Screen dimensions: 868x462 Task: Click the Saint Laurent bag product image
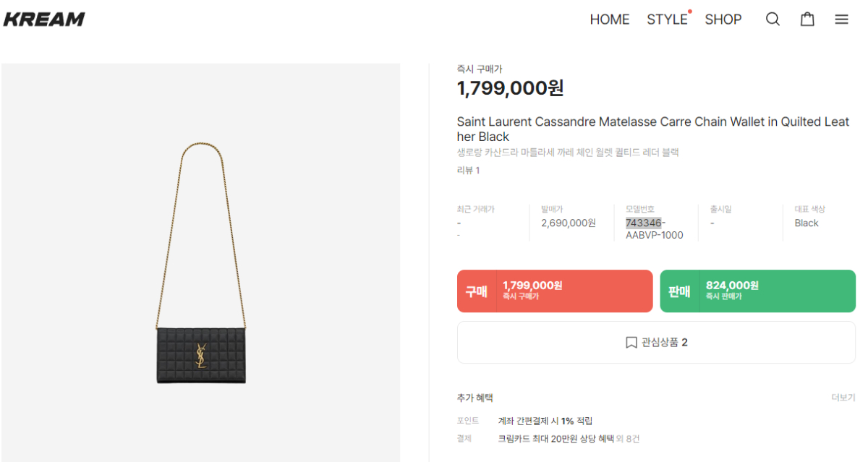point(200,264)
